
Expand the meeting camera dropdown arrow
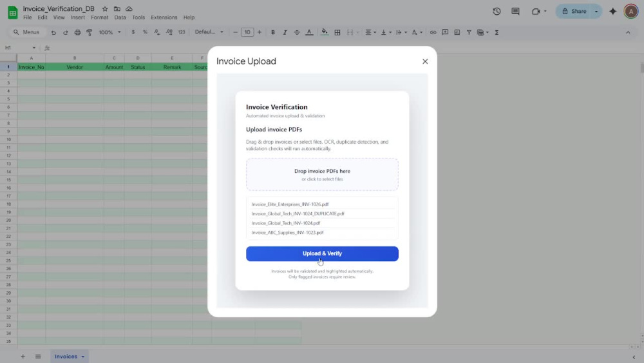tap(545, 12)
